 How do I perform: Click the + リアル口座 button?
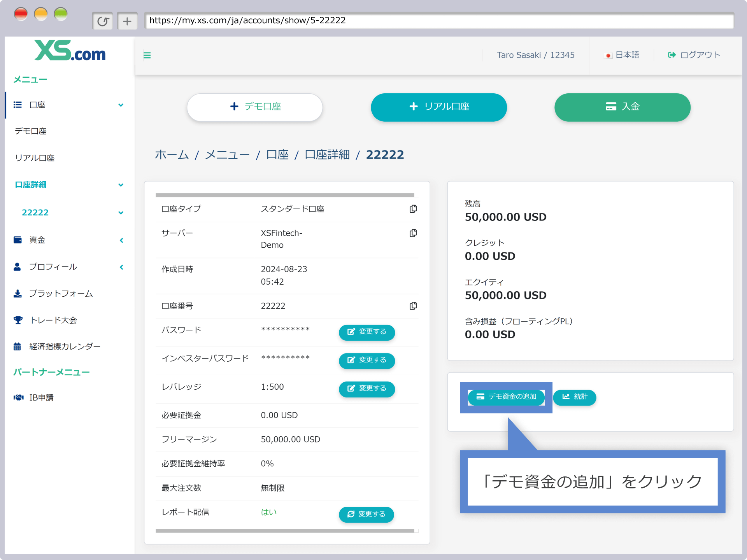[439, 107]
